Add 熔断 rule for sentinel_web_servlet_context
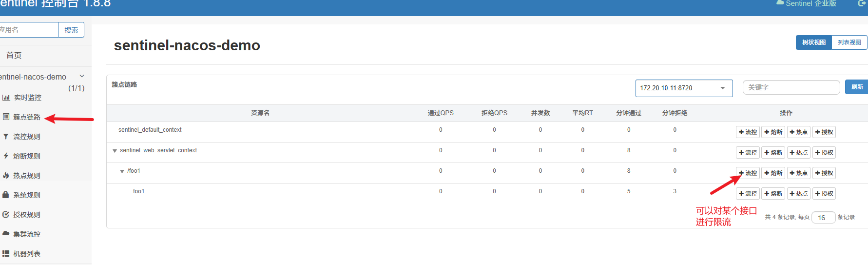 point(773,153)
